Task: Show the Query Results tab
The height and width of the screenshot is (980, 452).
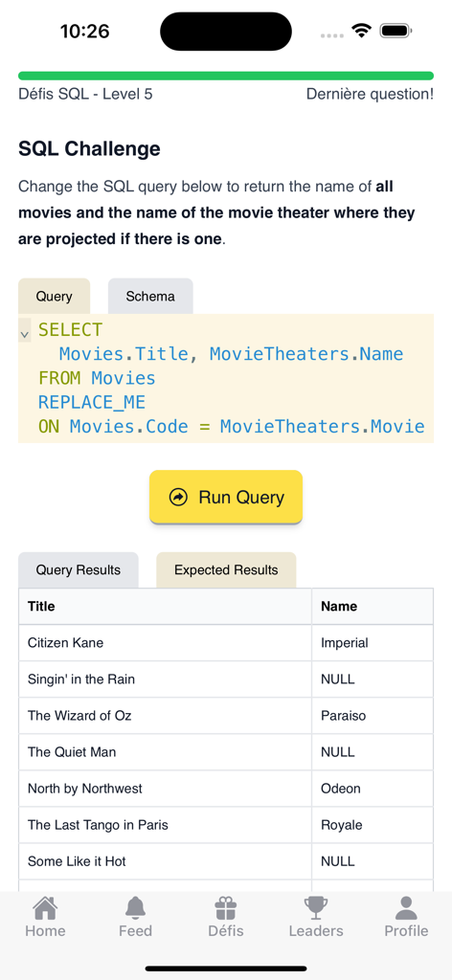Action: click(79, 570)
